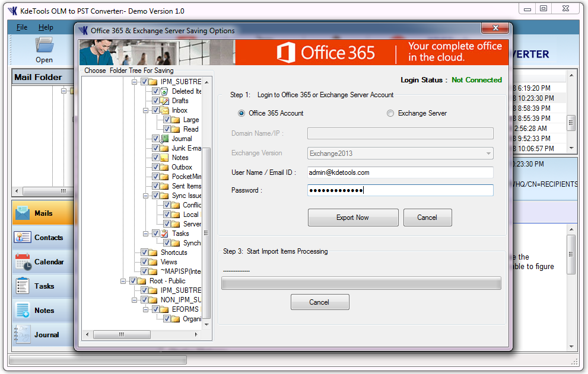This screenshot has height=374, width=588.
Task: Select the Exchange Server radio button
Action: (390, 113)
